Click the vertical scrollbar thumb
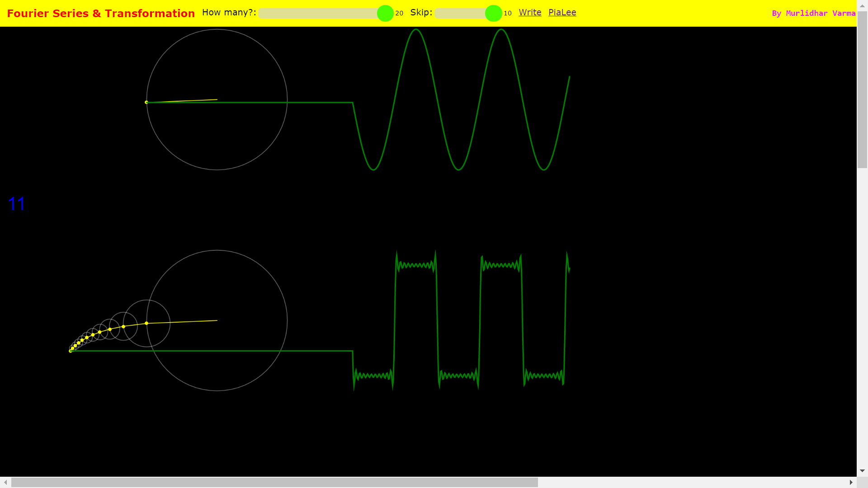 coord(862,90)
